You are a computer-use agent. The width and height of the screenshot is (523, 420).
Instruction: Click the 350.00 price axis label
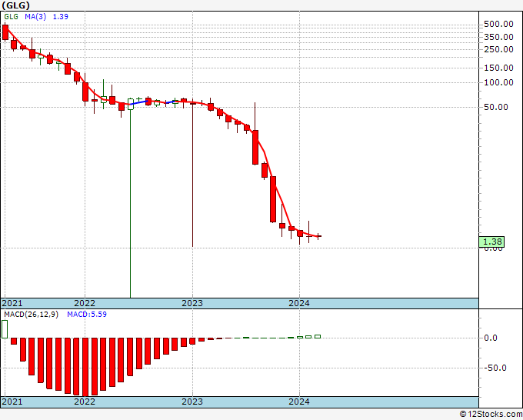coord(498,37)
